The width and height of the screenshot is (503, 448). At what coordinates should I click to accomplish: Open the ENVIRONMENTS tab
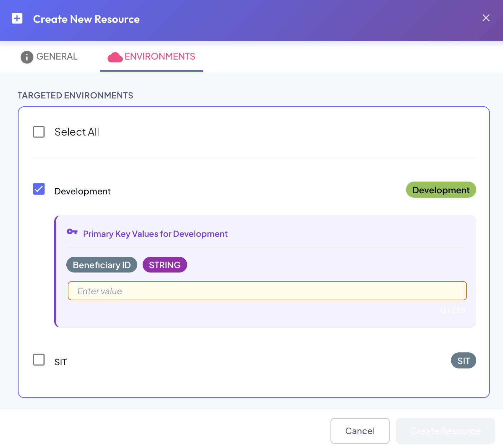pos(152,57)
